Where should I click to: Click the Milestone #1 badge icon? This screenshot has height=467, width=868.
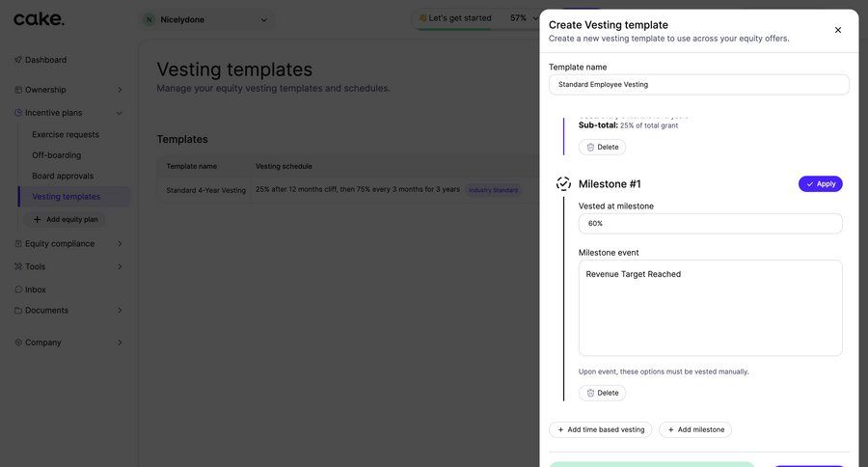[563, 183]
